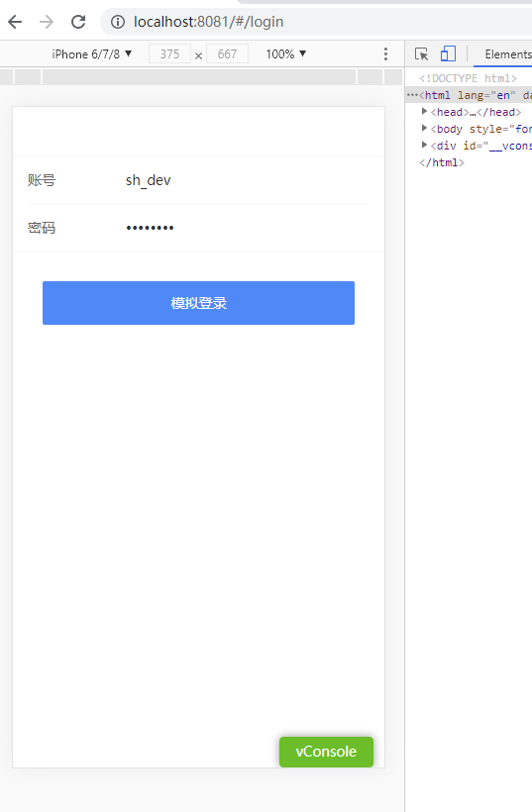The height and width of the screenshot is (812, 532).
Task: Click the browser back arrow
Action: click(x=15, y=22)
